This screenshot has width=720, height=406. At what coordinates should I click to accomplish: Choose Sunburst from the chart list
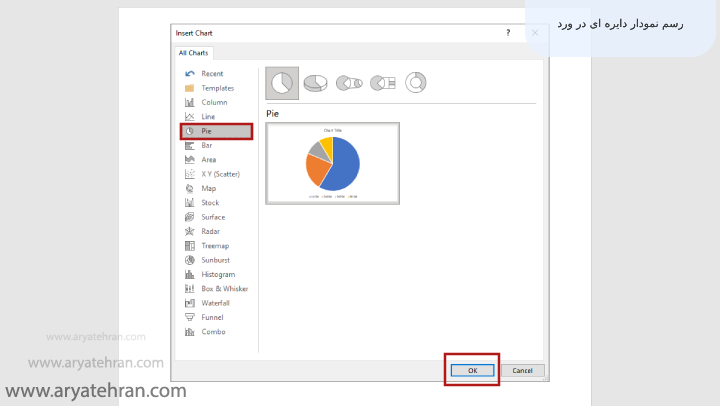(216, 260)
